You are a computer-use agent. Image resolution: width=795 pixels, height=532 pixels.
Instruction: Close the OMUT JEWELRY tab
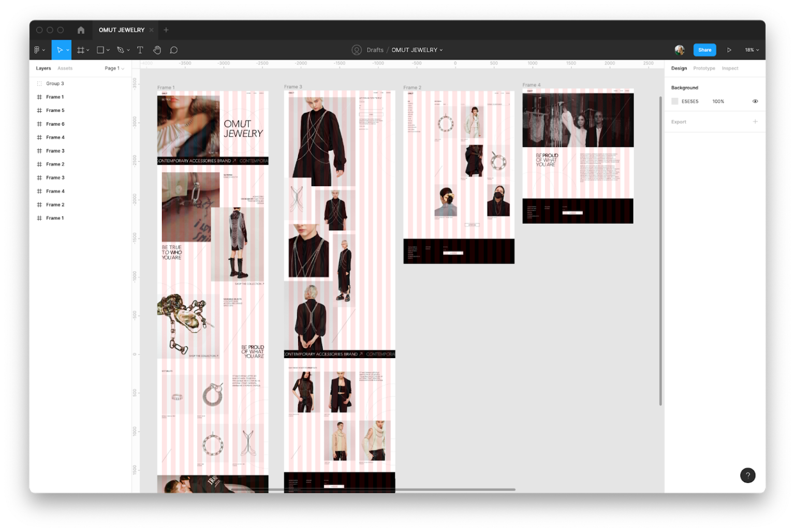coord(152,30)
